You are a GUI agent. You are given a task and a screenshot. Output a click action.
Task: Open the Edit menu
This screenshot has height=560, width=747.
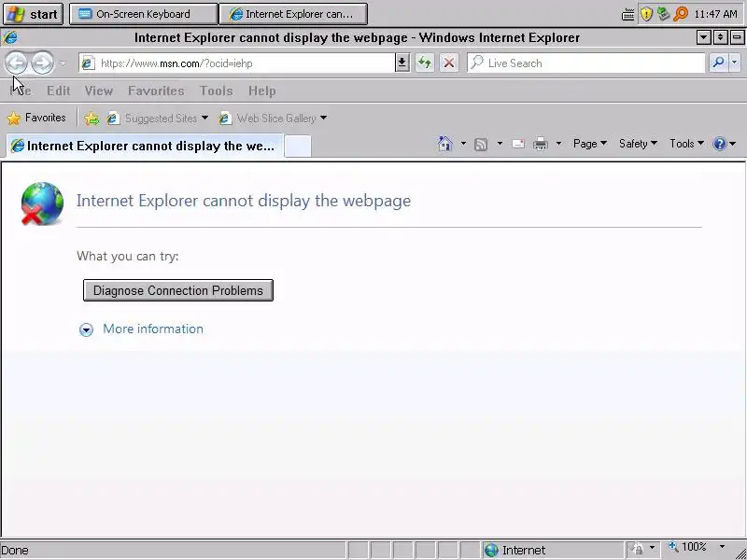tap(58, 91)
